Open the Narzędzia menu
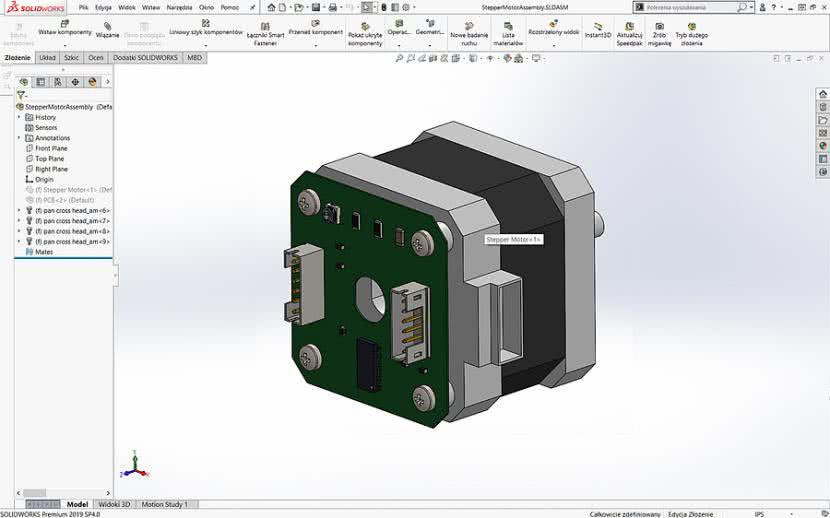Image resolution: width=830 pixels, height=518 pixels. click(x=179, y=7)
